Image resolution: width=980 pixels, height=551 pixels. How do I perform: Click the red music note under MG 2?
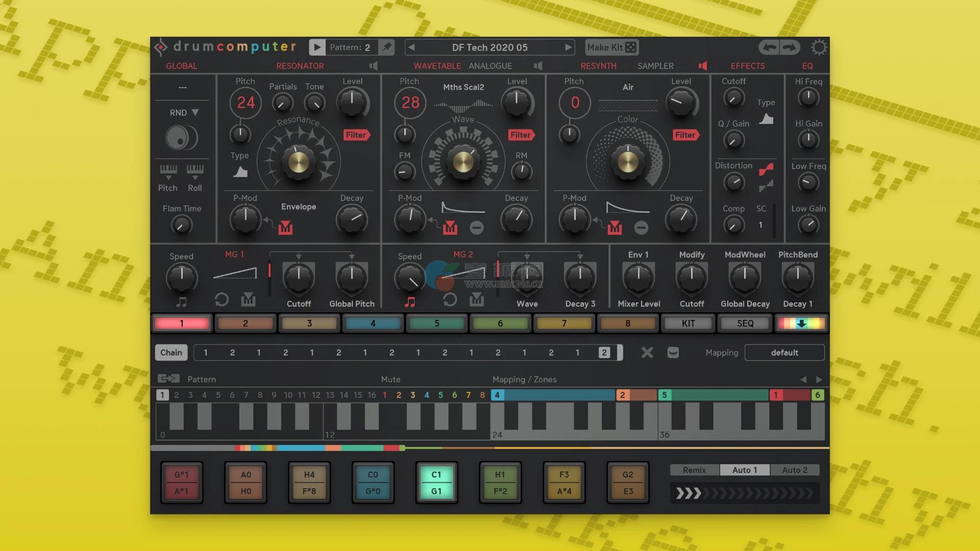coord(409,302)
